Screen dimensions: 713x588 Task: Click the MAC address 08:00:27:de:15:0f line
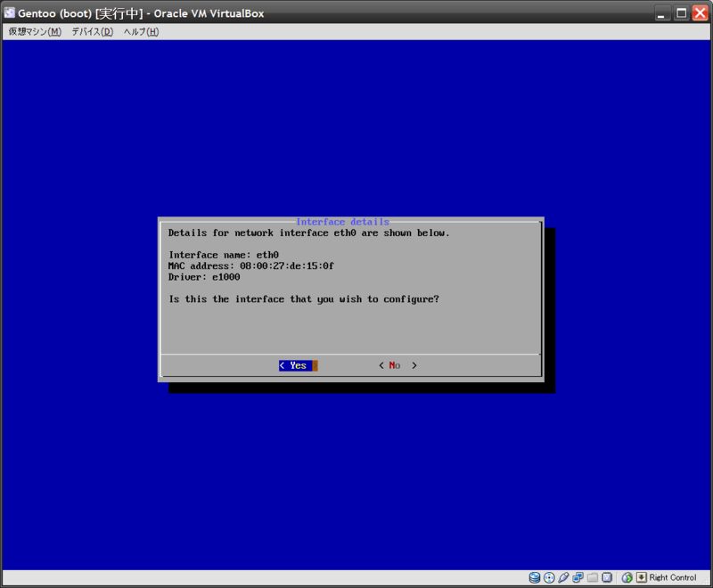(x=251, y=265)
